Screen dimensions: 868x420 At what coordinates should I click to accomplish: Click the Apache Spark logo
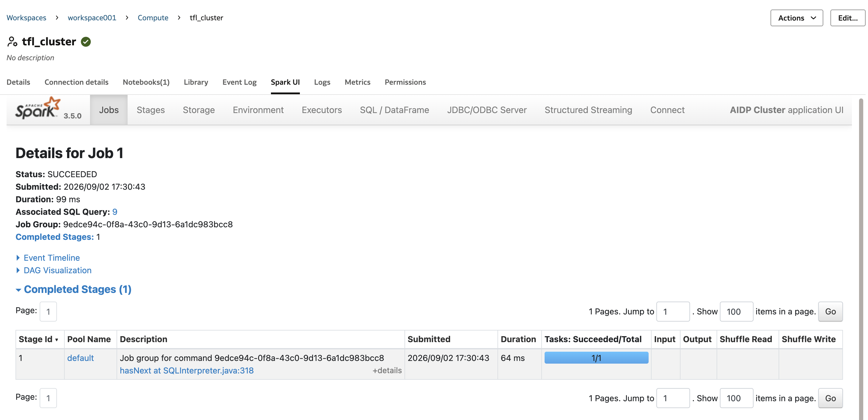tap(38, 108)
